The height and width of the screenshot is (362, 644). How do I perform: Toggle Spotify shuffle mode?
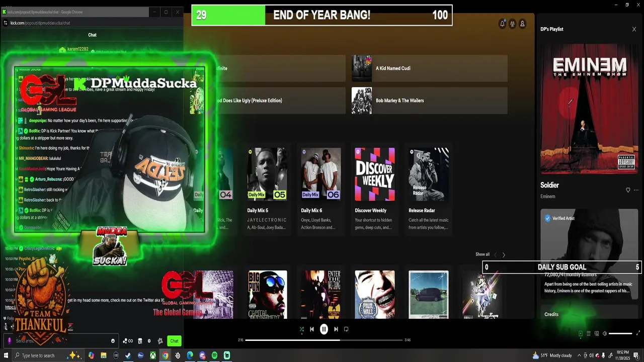[x=301, y=329]
